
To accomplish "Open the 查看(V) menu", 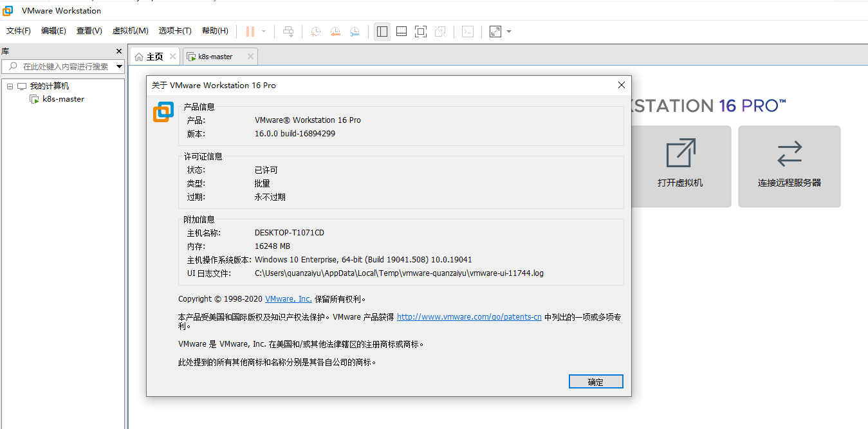I will [x=89, y=31].
